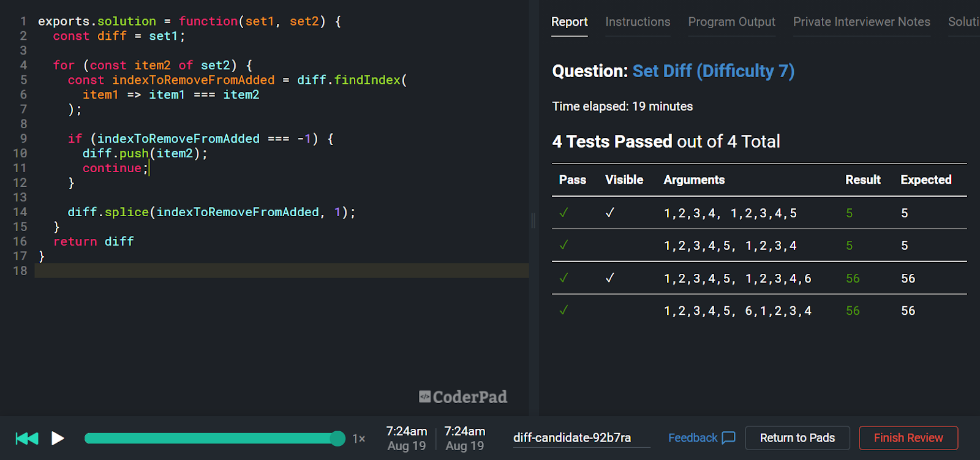Click the Finish Review button
This screenshot has height=460, width=980.
click(908, 438)
